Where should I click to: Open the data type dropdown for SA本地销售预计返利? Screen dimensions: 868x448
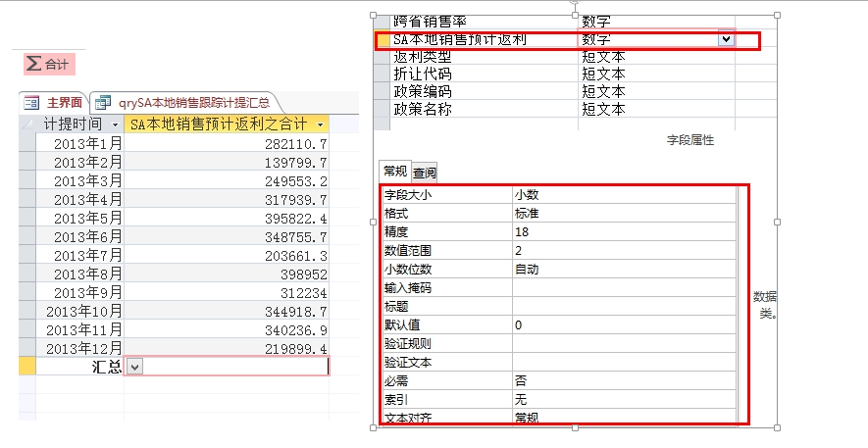(726, 39)
